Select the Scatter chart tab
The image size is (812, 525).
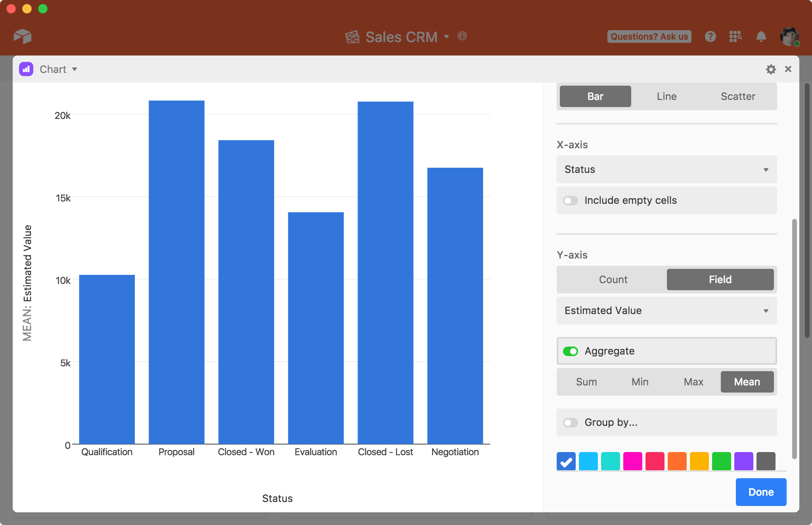738,96
